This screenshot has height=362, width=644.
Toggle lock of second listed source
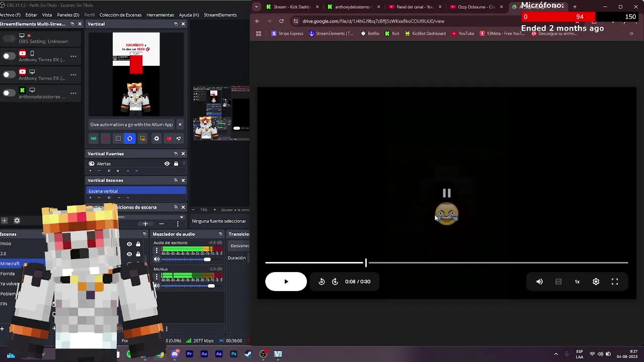click(x=138, y=254)
